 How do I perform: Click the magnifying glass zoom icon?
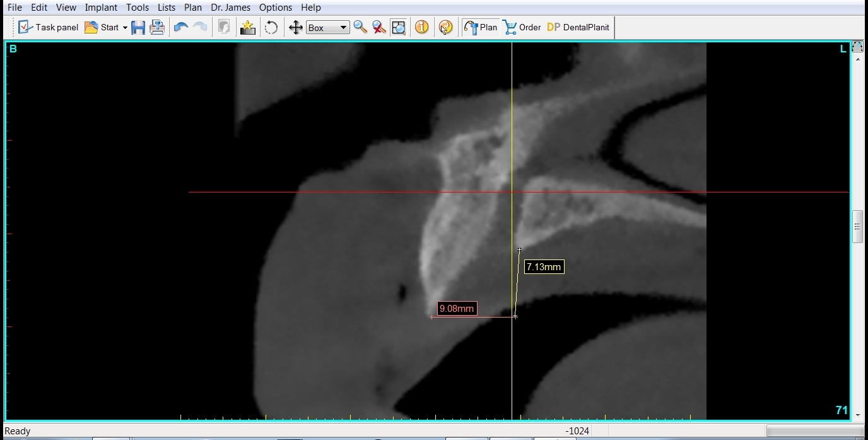tap(360, 27)
